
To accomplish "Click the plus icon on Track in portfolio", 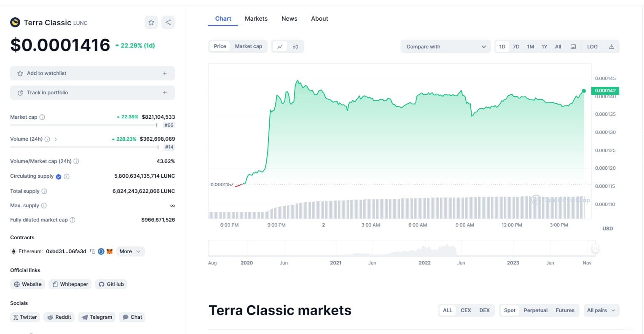I will point(165,93).
